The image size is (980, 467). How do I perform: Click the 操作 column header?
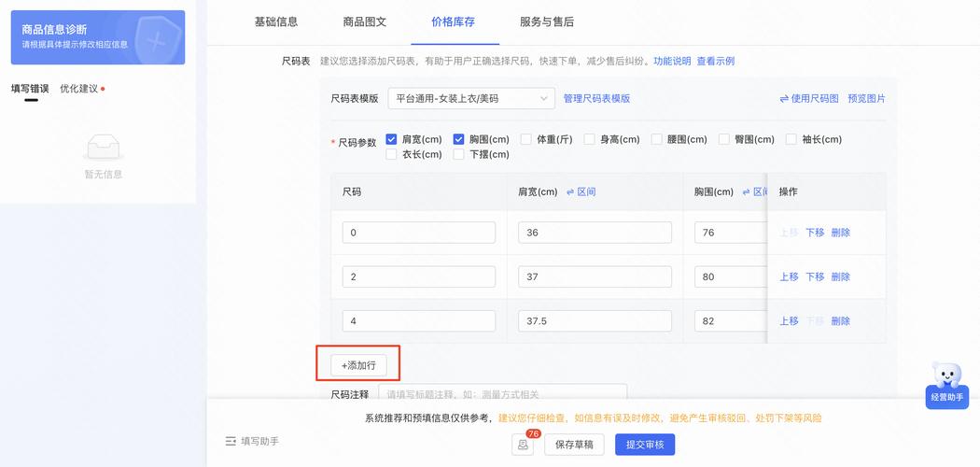826,191
